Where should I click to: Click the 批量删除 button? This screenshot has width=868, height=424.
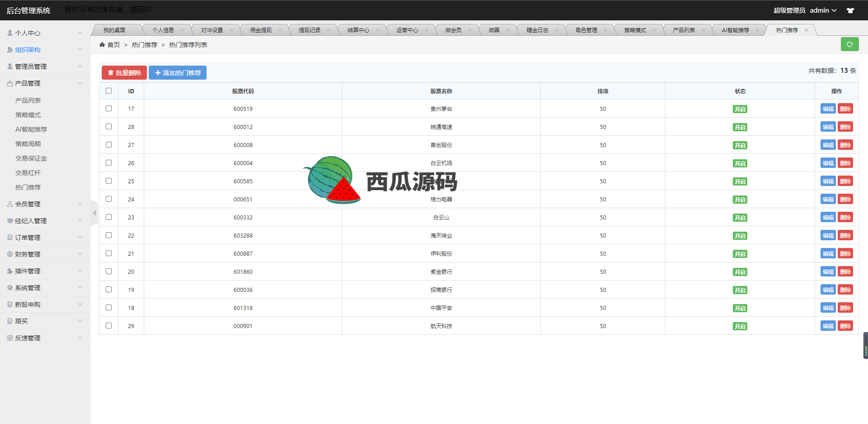(124, 73)
